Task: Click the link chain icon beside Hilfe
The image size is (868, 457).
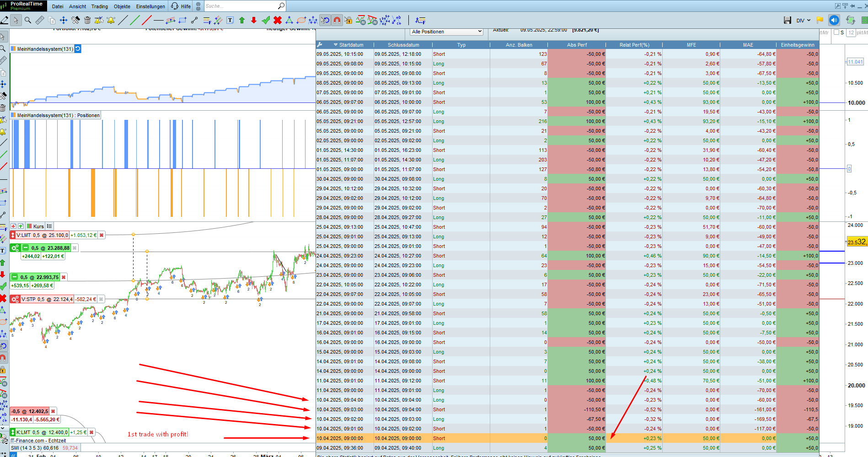Action: click(x=198, y=6)
